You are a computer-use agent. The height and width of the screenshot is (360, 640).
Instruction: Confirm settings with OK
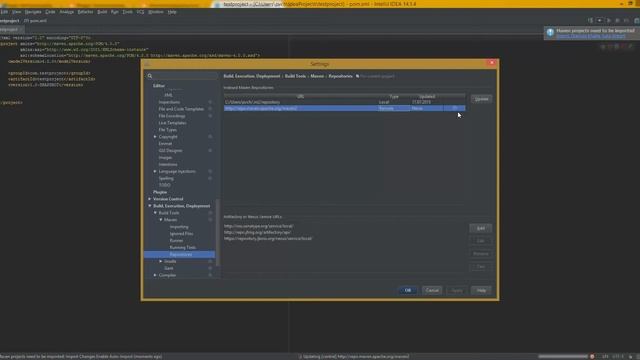point(408,290)
